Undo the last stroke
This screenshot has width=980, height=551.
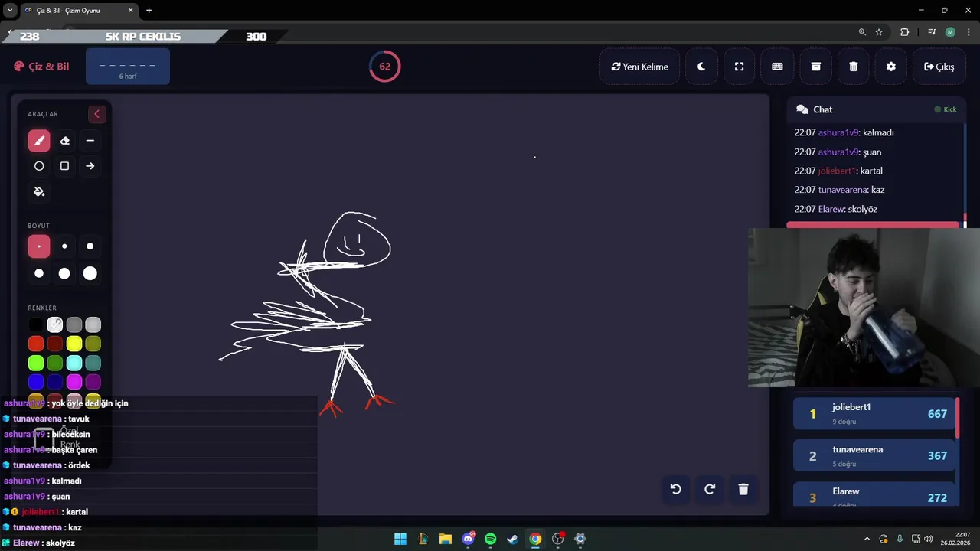tap(675, 489)
